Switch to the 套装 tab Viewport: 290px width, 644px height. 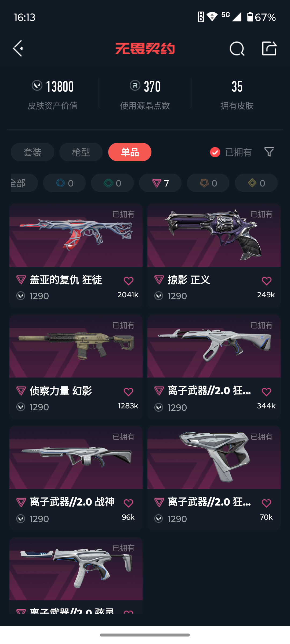(32, 152)
